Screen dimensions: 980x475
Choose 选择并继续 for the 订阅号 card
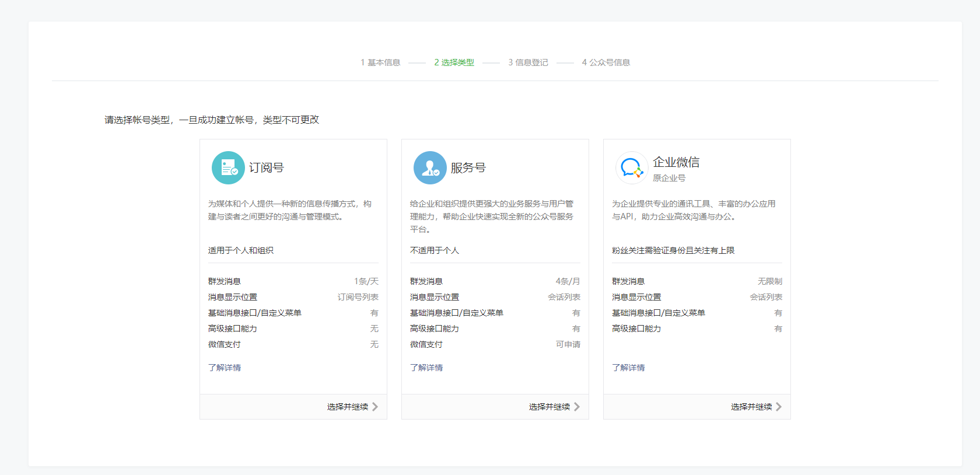[x=348, y=407]
